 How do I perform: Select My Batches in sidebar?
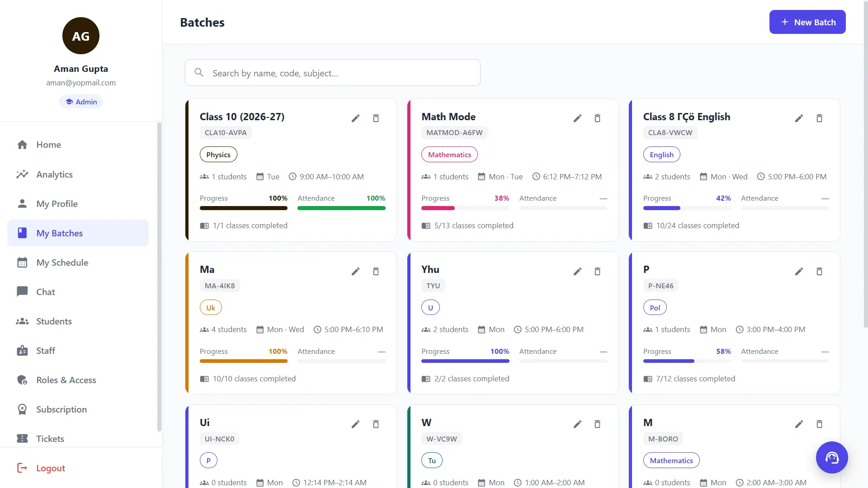[x=78, y=233]
